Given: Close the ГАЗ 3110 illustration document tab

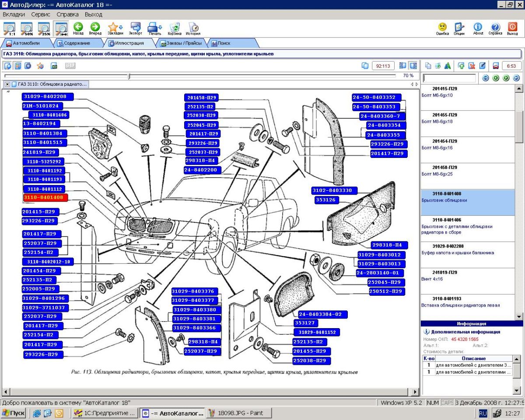Looking at the screenshot, I should tap(7, 84).
